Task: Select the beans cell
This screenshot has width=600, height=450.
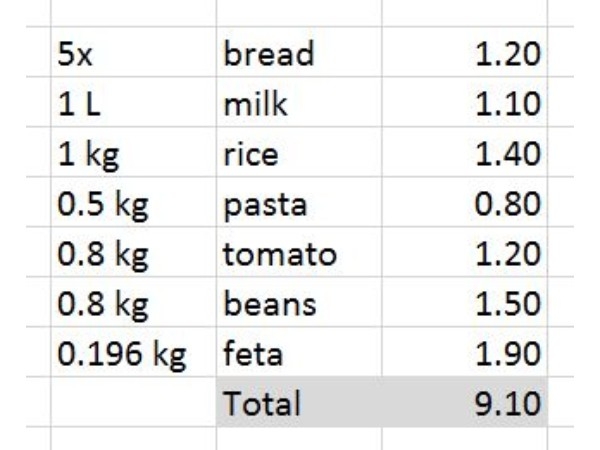Action: click(299, 302)
